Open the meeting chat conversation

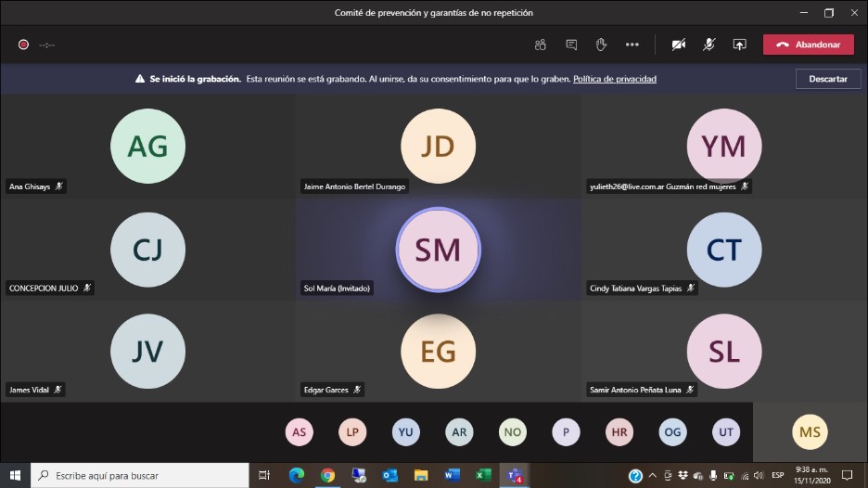click(x=571, y=45)
